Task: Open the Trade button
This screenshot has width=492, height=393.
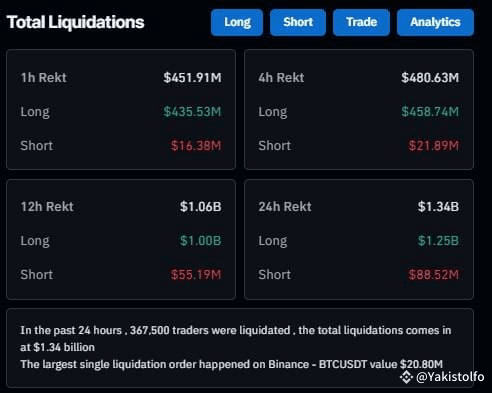Action: [361, 22]
